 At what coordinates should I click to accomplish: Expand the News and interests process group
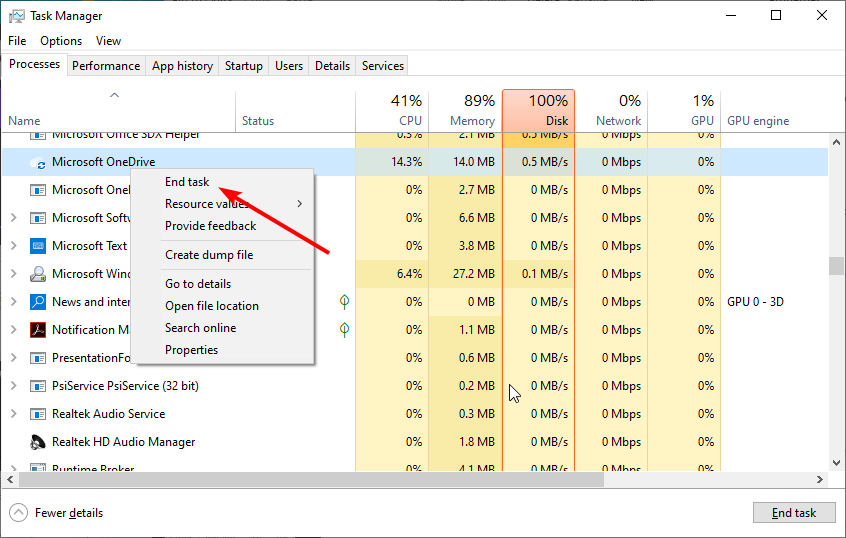pos(14,302)
